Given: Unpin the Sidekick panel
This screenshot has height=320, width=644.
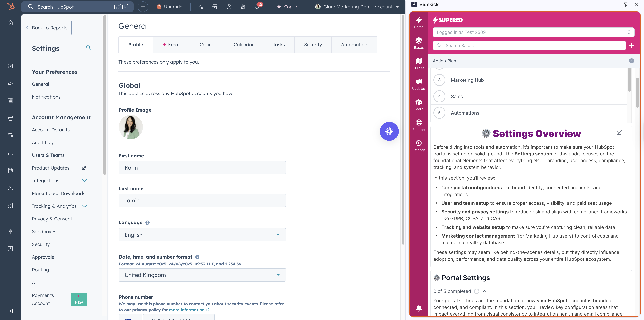Looking at the screenshot, I should 625,4.
